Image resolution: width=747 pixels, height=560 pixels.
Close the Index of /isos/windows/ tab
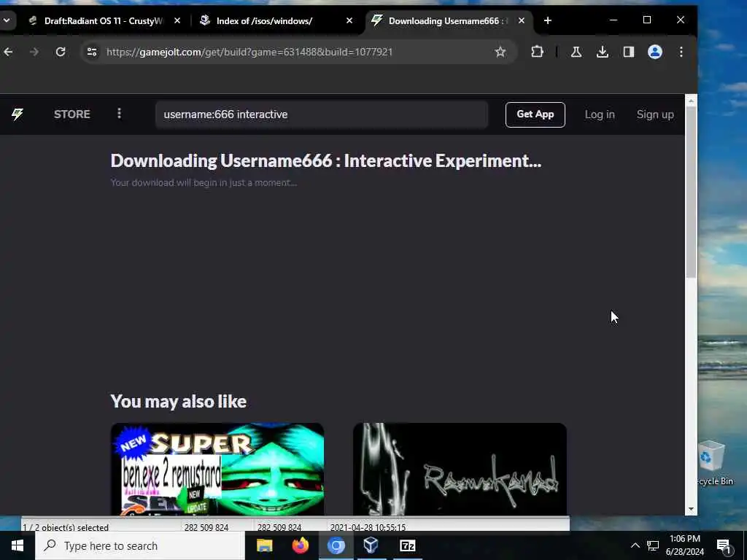click(349, 20)
